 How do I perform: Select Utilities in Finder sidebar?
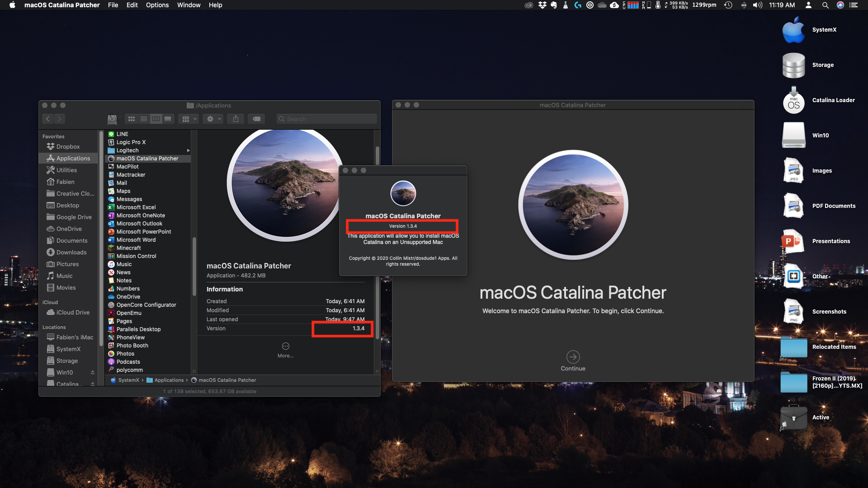coord(68,170)
